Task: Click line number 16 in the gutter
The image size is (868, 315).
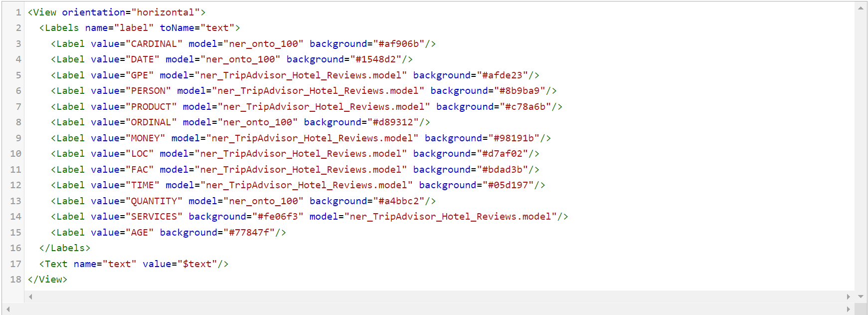Action: tap(16, 248)
